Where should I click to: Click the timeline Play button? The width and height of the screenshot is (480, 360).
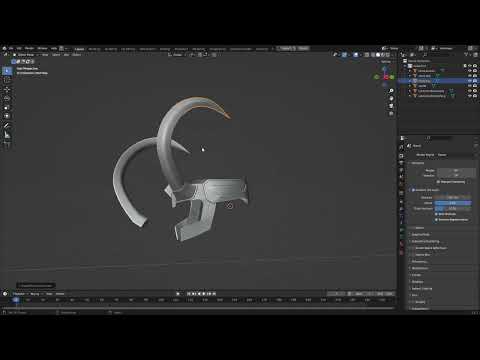pyautogui.click(x=204, y=294)
